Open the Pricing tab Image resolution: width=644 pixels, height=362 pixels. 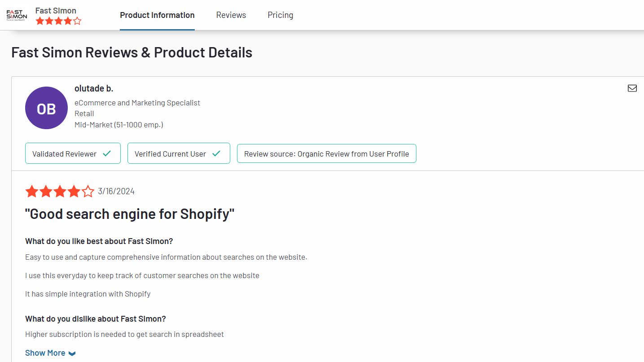pos(280,15)
